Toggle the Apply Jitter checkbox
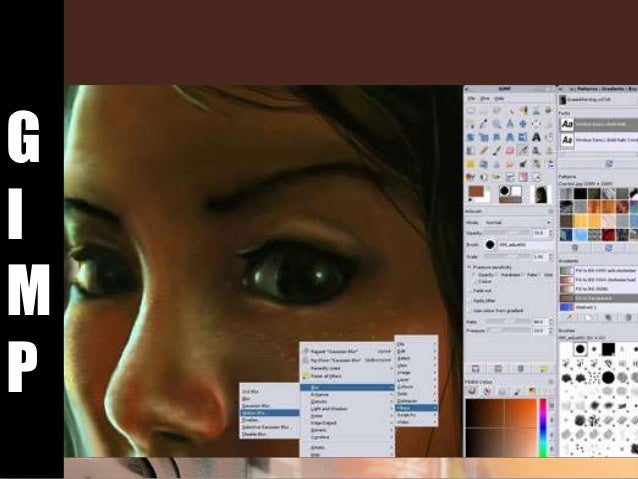Viewport: 638px width, 479px height. click(x=469, y=301)
